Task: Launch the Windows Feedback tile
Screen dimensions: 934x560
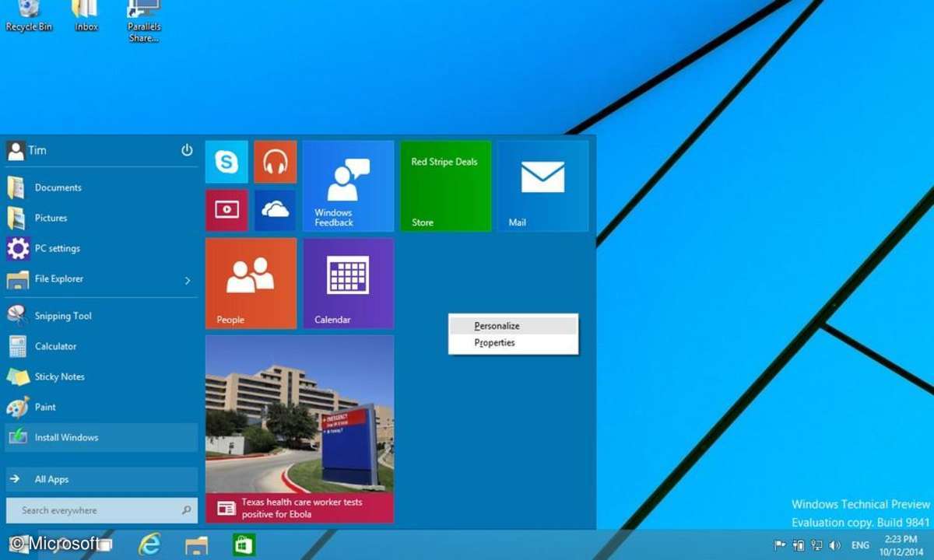Action: (x=348, y=186)
